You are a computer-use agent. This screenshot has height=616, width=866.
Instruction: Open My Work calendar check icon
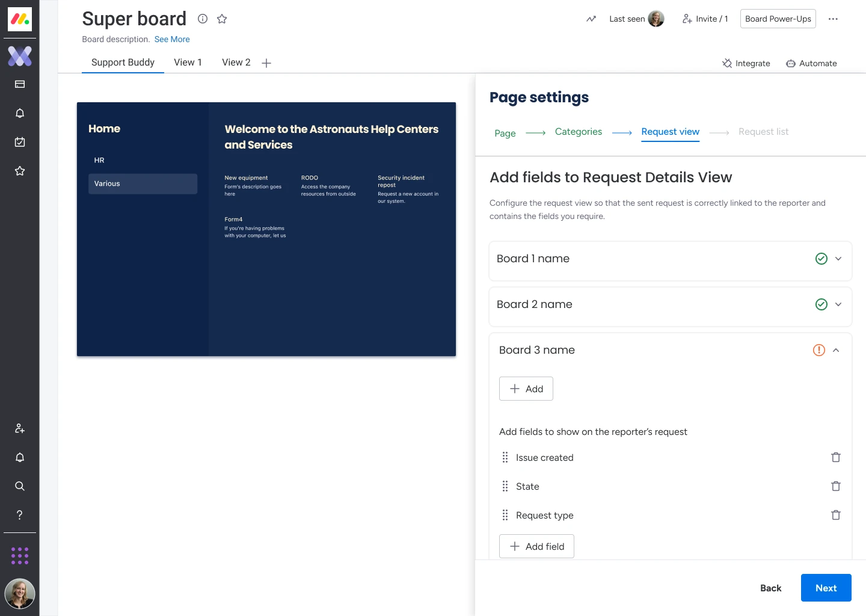(x=20, y=142)
